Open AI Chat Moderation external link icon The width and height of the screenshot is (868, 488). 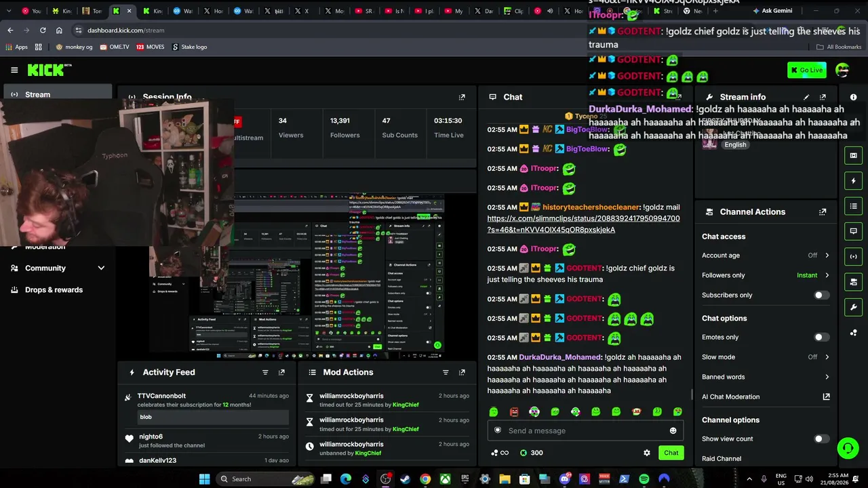(x=826, y=396)
